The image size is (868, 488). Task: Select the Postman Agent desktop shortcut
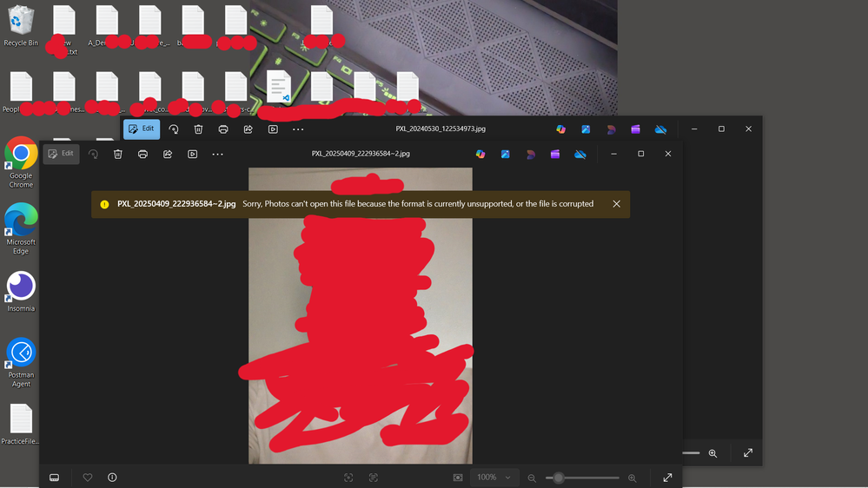21,362
